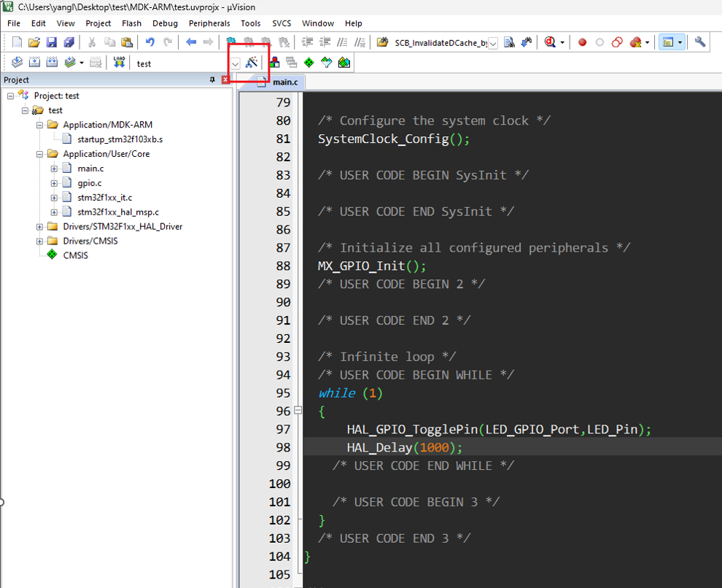Open the Project menu
The width and height of the screenshot is (722, 588).
pyautogui.click(x=98, y=23)
